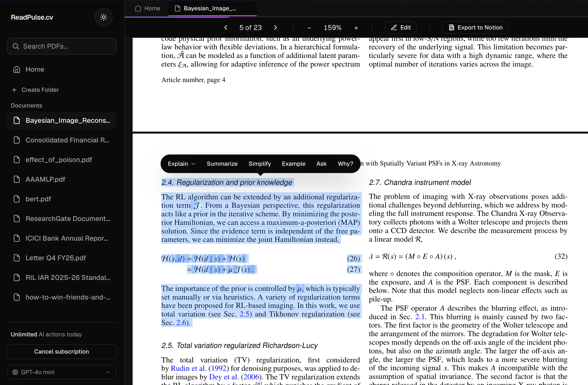Click the file icon beside AAAMLP.pdf

coord(16,179)
